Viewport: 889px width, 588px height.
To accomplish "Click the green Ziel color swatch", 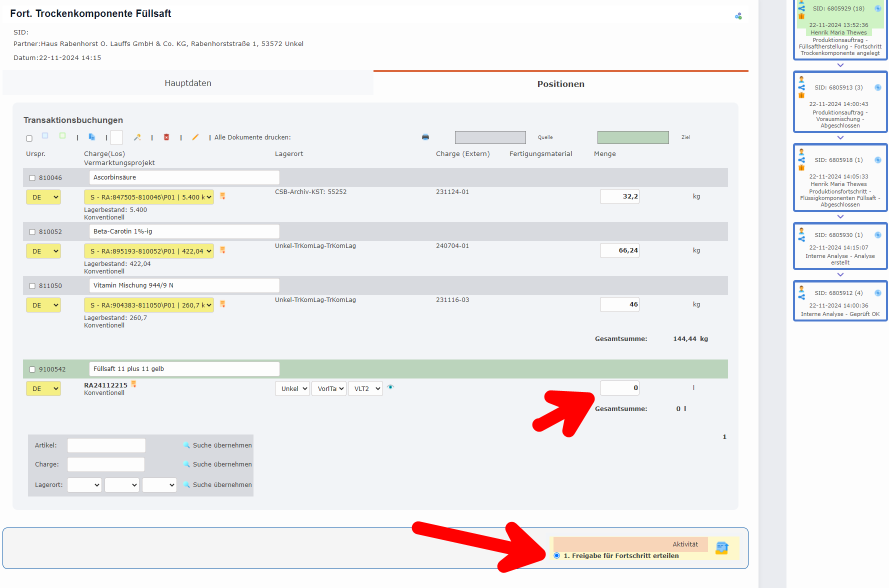I will pos(633,137).
